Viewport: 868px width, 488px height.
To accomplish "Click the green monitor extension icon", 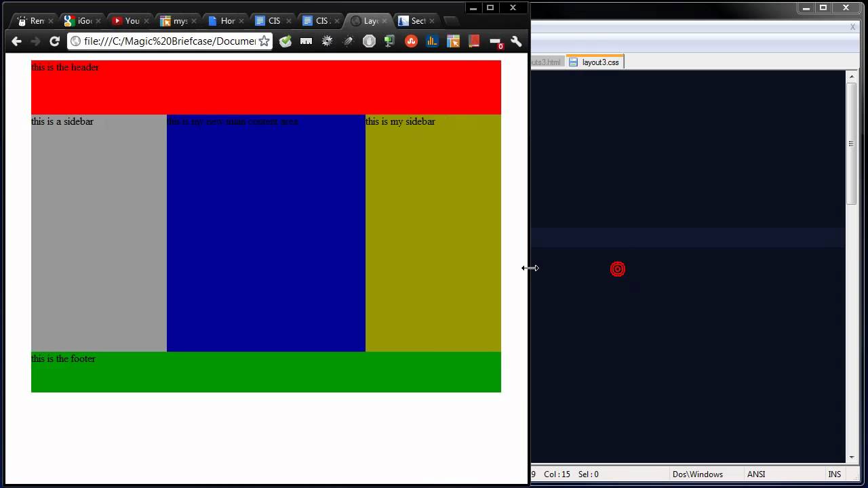I will pyautogui.click(x=389, y=41).
